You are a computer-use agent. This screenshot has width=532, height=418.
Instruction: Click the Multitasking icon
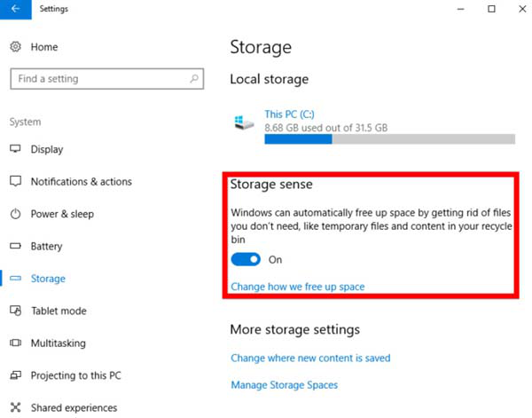[x=15, y=343]
